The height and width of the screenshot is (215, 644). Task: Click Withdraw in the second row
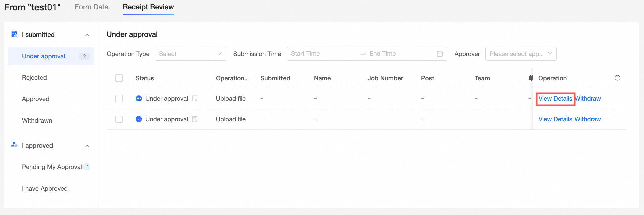tap(588, 119)
